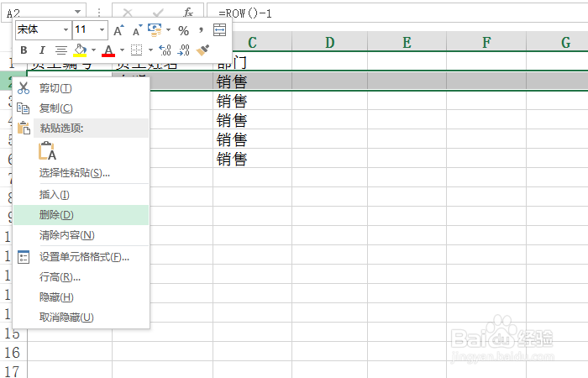Click increase decimal icon
Screen dimensions: 588x378
[x=165, y=50]
